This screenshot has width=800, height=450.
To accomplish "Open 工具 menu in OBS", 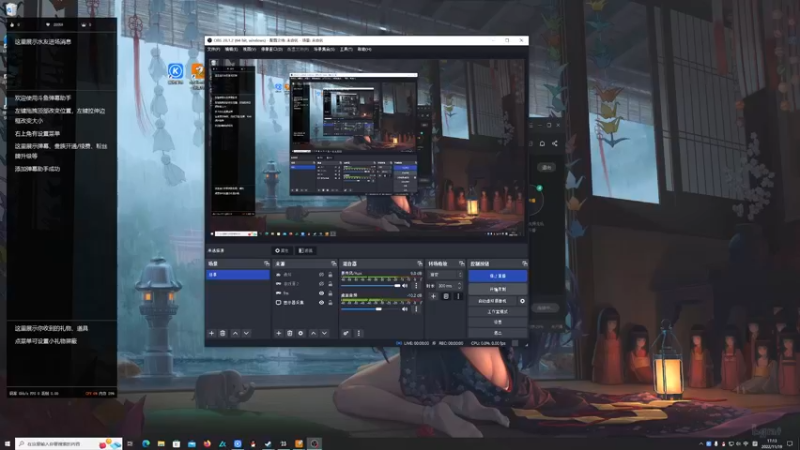I will click(346, 49).
